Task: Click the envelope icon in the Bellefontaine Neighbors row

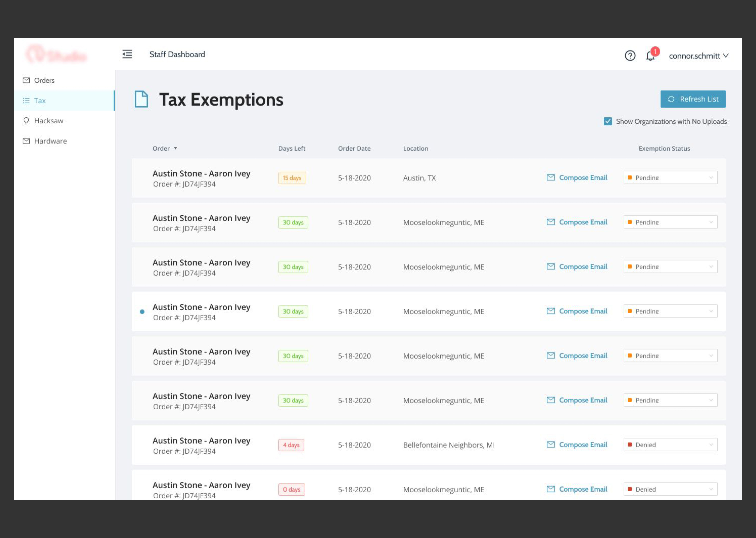Action: 551,445
